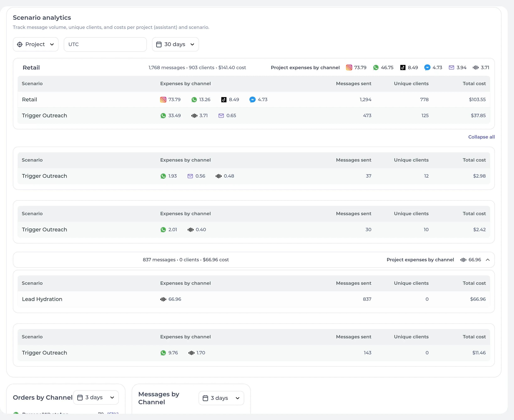Click the UTC timezone field

(x=105, y=44)
